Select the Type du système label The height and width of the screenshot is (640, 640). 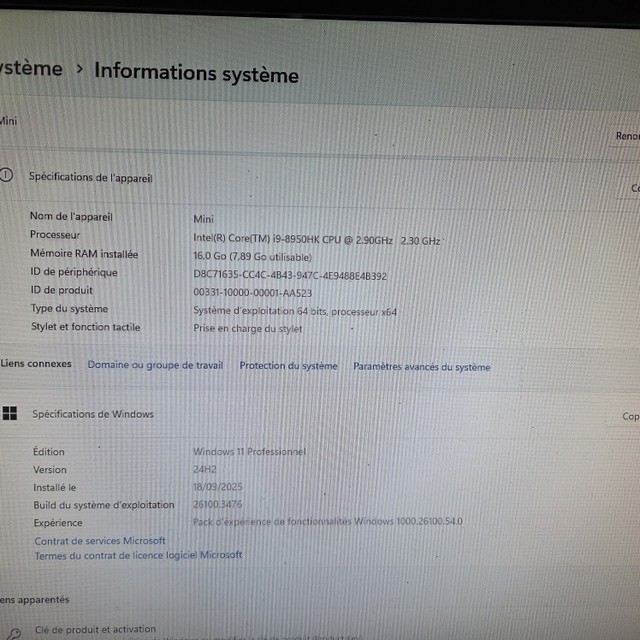point(69,309)
